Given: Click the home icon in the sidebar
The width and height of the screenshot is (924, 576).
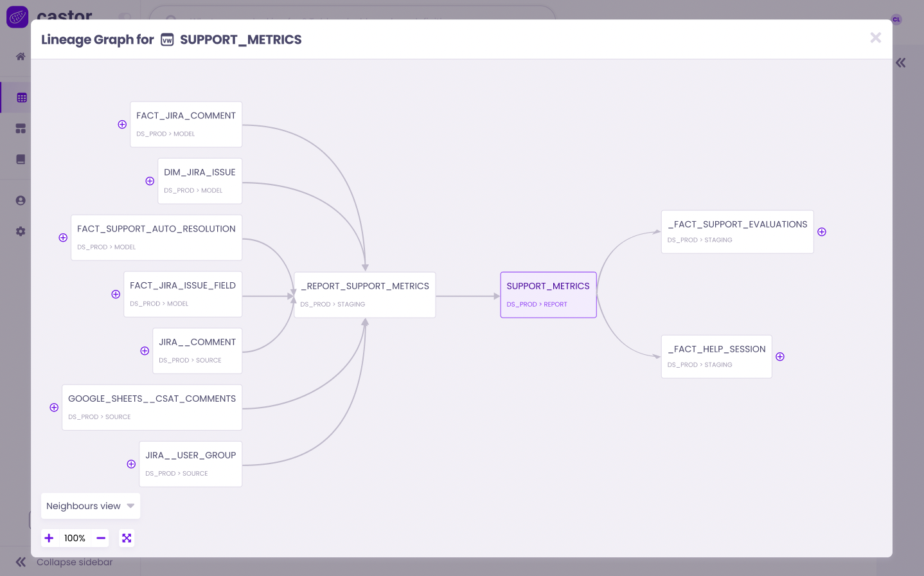Looking at the screenshot, I should pos(20,56).
